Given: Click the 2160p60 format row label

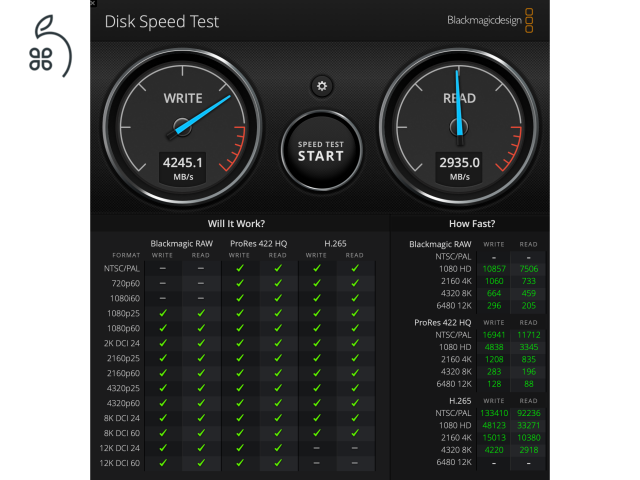Looking at the screenshot, I should point(123,373).
